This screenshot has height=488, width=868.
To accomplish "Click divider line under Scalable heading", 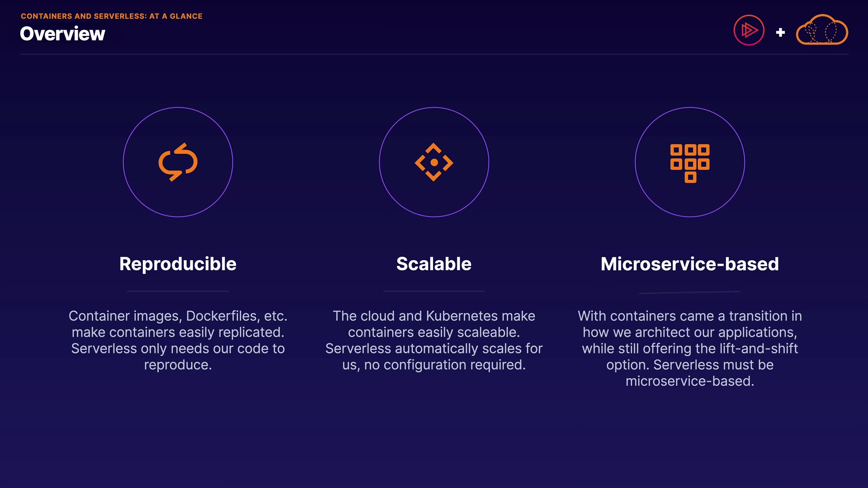I will 434,291.
